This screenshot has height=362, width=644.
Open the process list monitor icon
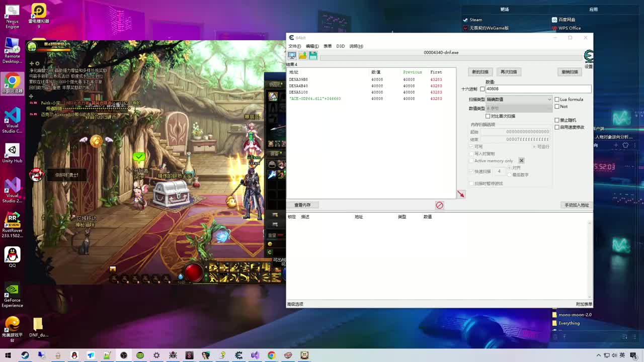coord(292,56)
